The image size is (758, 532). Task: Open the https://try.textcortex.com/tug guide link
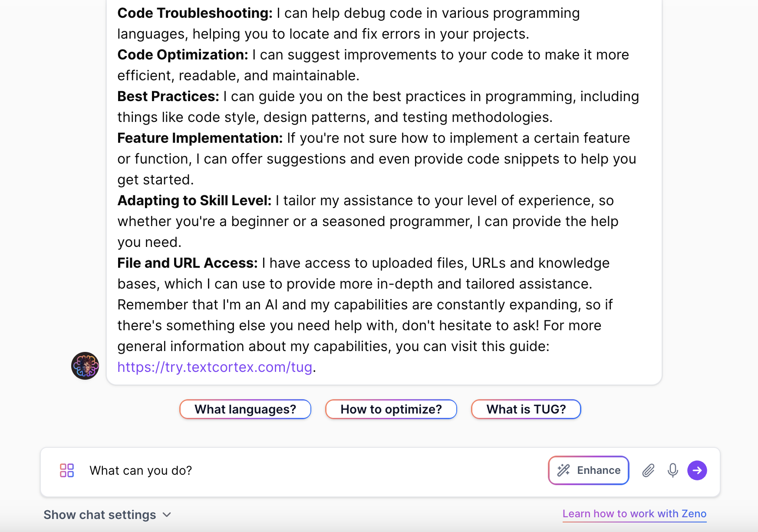click(x=214, y=367)
